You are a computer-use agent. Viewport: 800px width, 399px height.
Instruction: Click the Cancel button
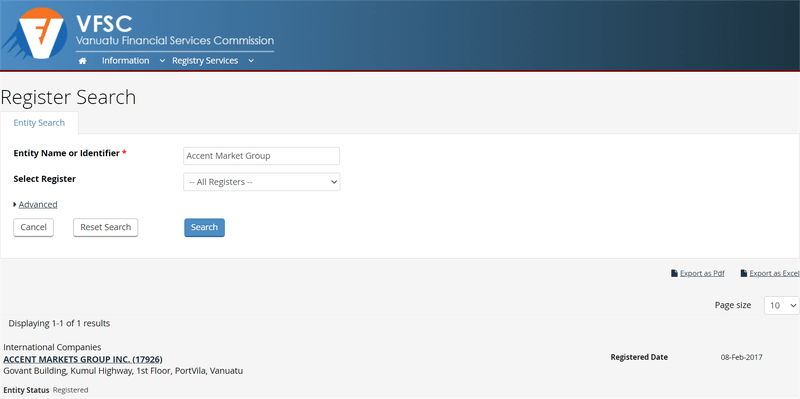pyautogui.click(x=33, y=228)
